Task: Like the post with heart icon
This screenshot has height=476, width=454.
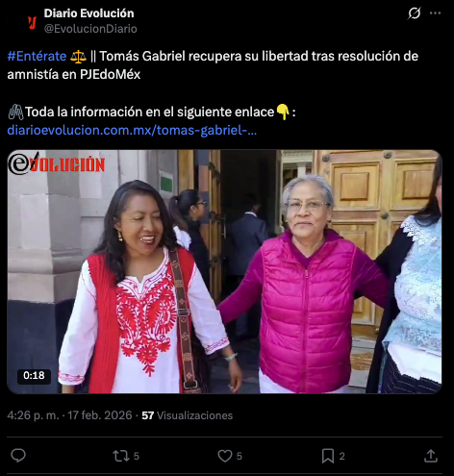Action: click(x=225, y=456)
